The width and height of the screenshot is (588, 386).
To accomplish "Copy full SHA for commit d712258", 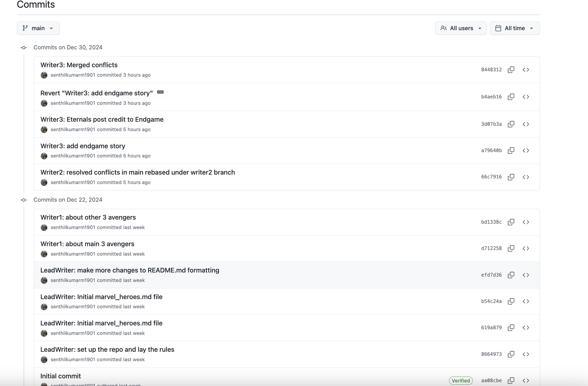I will pos(511,248).
